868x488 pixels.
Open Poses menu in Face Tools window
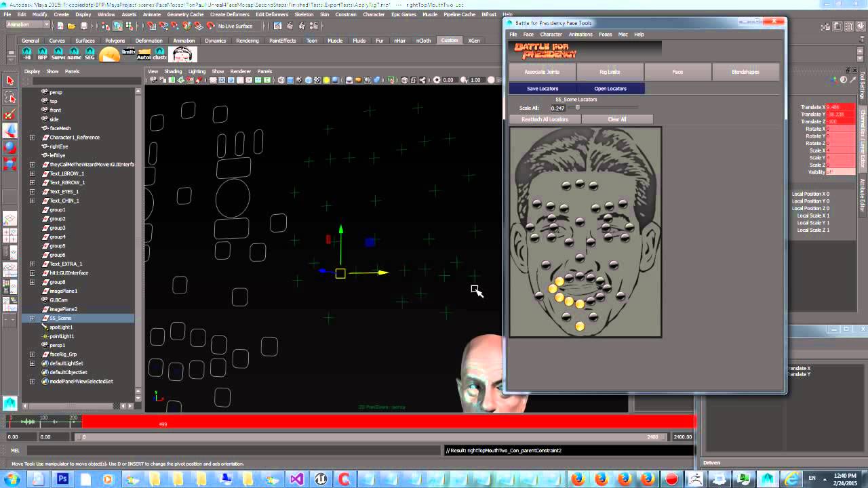point(605,34)
